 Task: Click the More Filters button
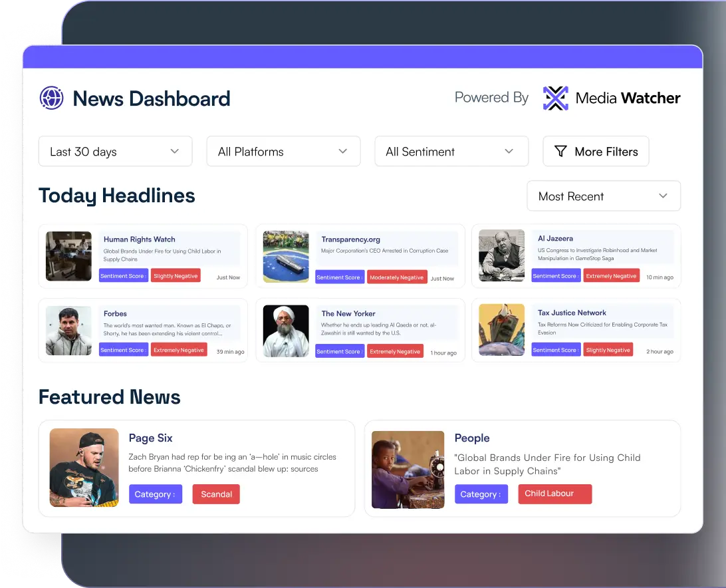596,151
